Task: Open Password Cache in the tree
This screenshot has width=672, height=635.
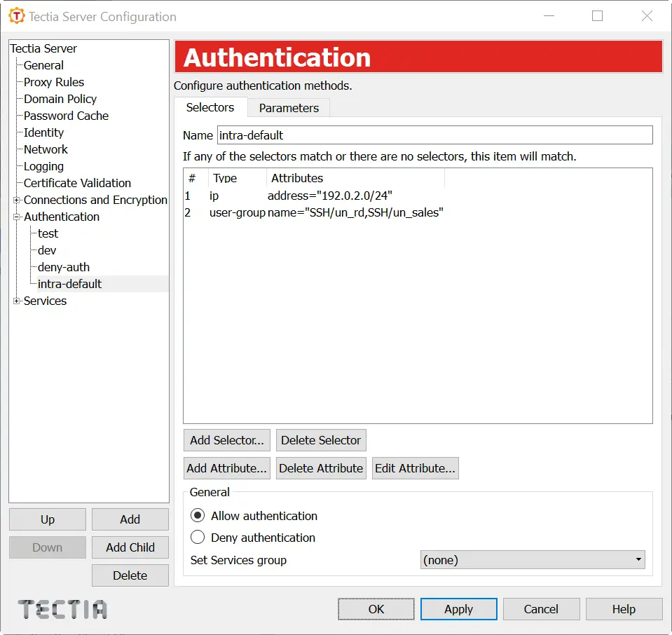Action: point(66,116)
